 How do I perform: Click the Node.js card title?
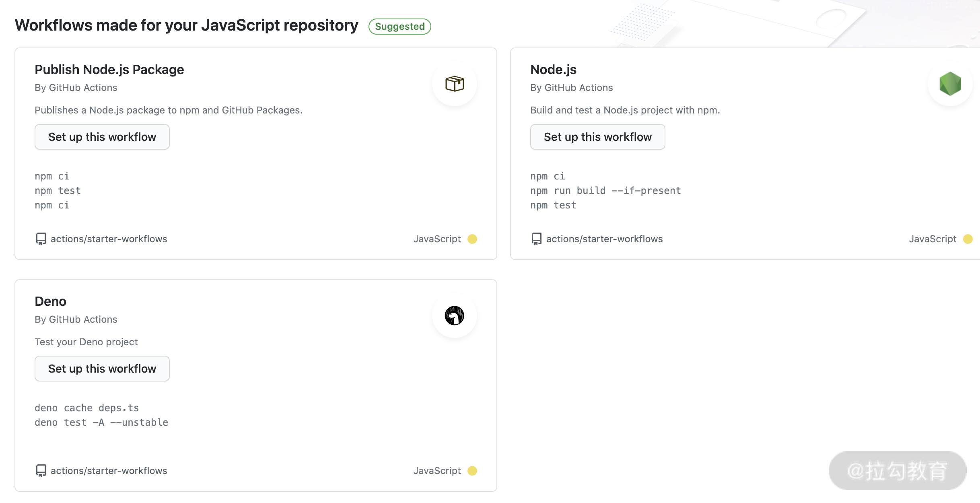click(x=553, y=70)
